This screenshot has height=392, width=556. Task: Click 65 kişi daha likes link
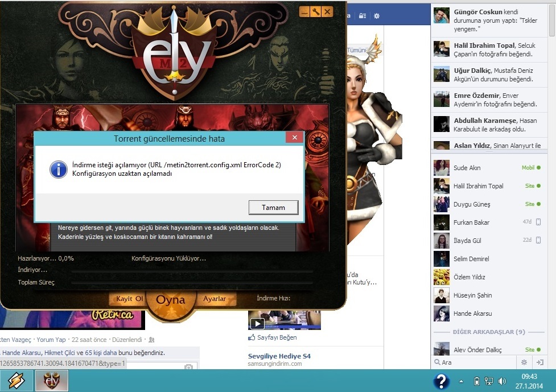[x=101, y=353]
